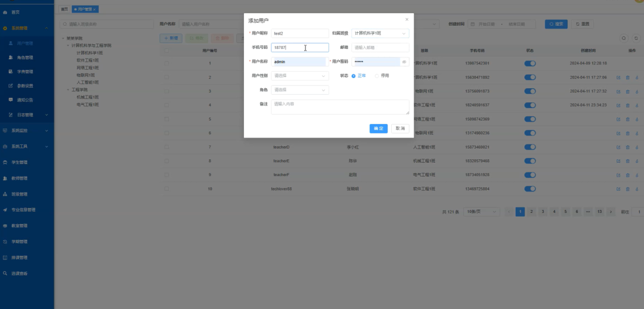Open the 归属班级 dropdown in dialog
644x309 pixels.
(380, 33)
